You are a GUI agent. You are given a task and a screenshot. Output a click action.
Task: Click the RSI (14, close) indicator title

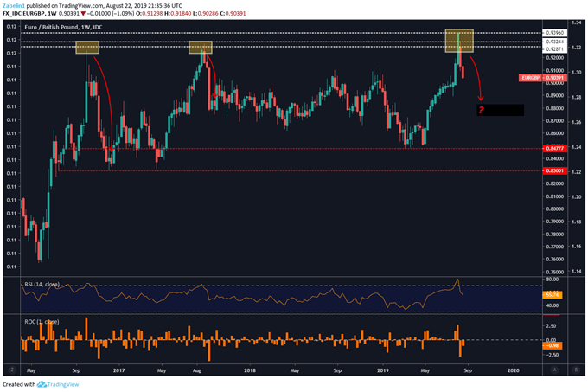[42, 285]
